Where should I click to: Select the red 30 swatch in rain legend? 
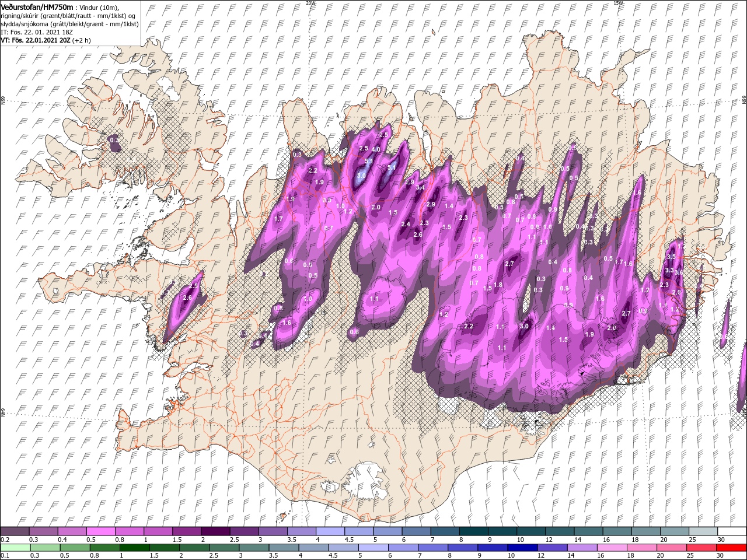point(732,548)
